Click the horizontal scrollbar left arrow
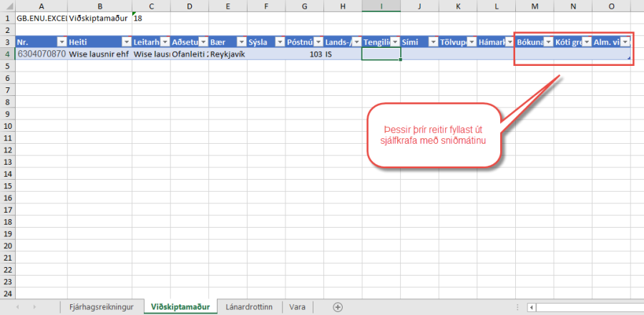The image size is (644, 315). (530, 307)
